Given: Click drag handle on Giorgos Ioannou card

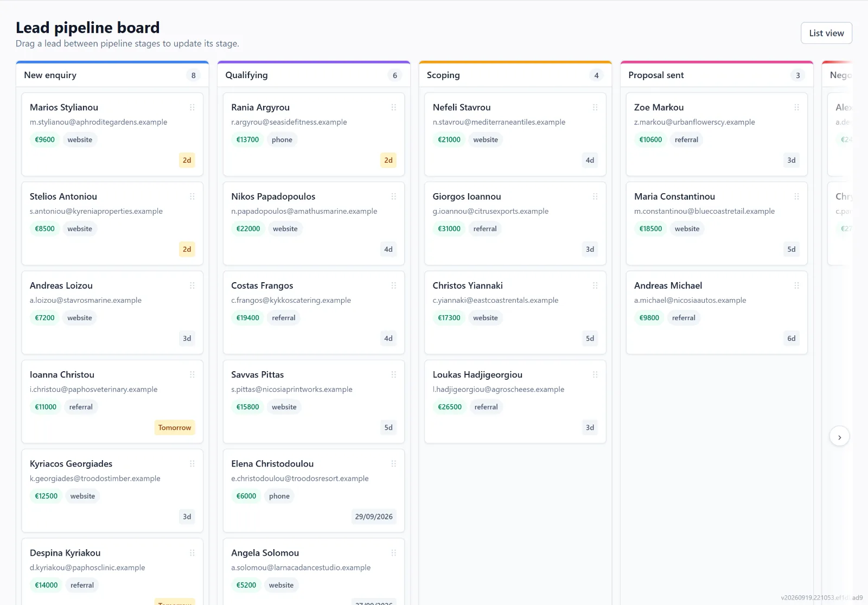Looking at the screenshot, I should tap(595, 196).
